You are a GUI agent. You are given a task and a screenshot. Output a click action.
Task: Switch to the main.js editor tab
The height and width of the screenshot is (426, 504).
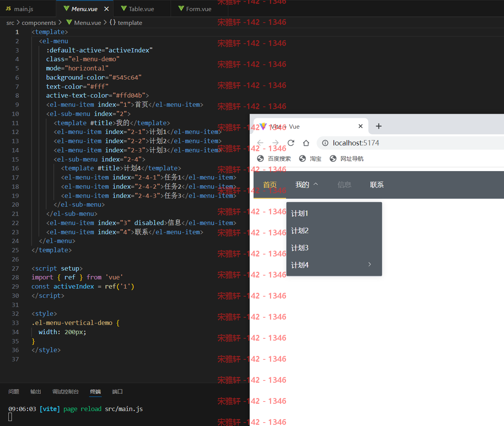point(24,9)
